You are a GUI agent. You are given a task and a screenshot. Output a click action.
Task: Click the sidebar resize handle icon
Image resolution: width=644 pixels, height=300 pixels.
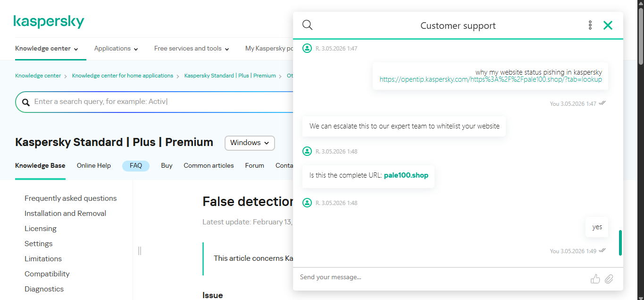point(140,251)
